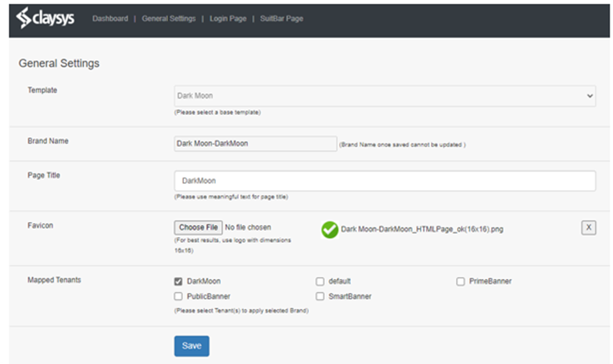This screenshot has height=364, width=613.
Task: Click the 'Please select a base template' hint
Action: tap(217, 112)
